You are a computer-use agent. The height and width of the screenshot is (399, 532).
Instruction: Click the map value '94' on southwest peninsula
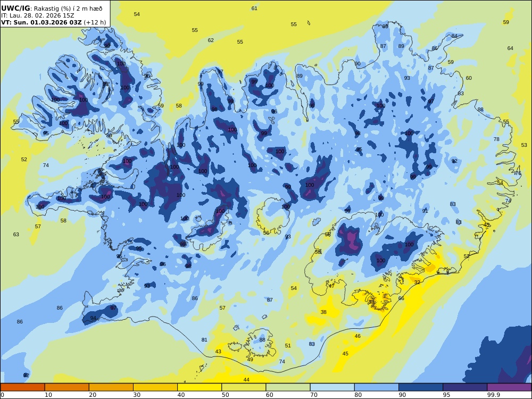click(x=93, y=318)
